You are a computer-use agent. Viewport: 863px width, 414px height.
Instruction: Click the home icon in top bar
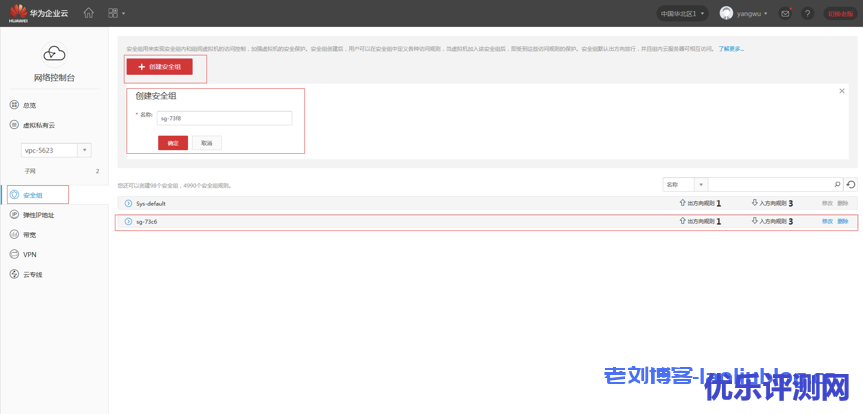[89, 13]
